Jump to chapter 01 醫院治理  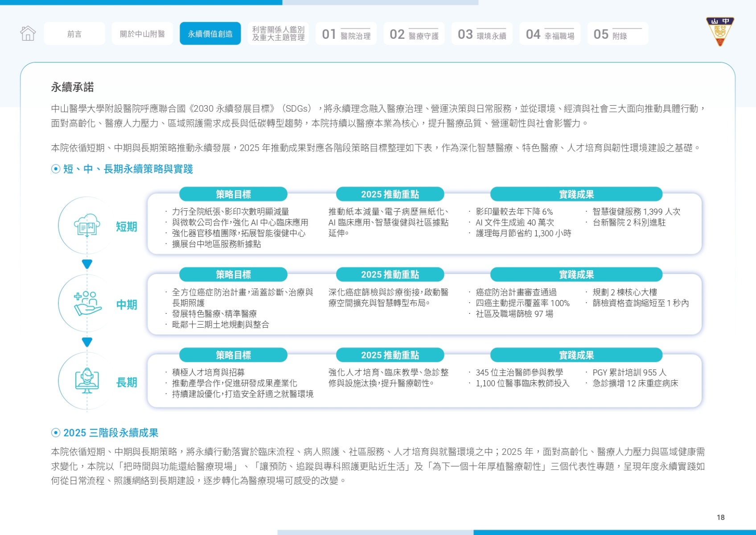point(346,33)
